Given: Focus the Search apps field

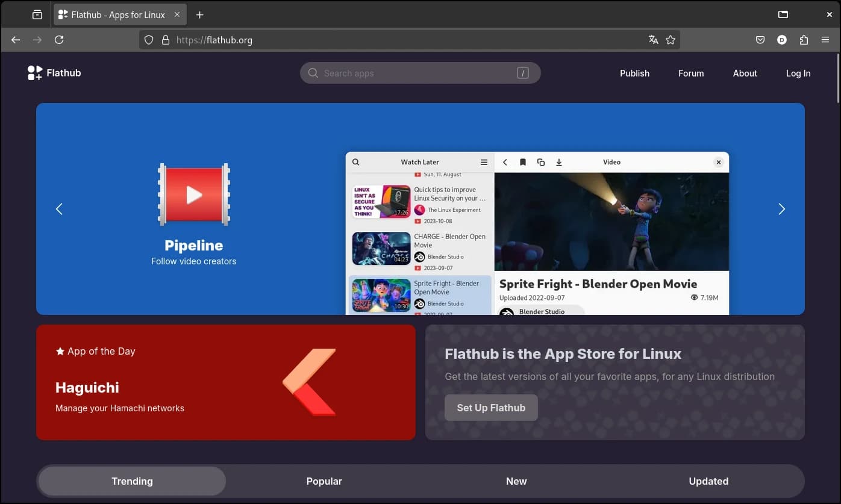Looking at the screenshot, I should coord(420,73).
